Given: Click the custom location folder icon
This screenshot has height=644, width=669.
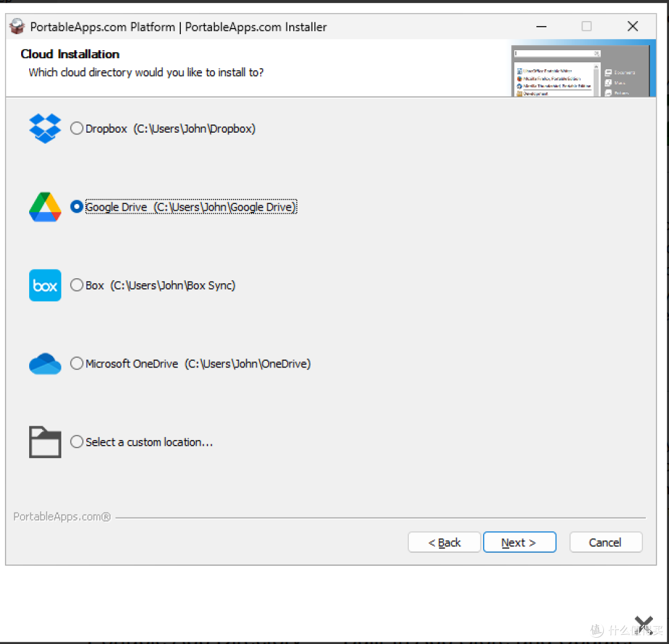Looking at the screenshot, I should (45, 442).
